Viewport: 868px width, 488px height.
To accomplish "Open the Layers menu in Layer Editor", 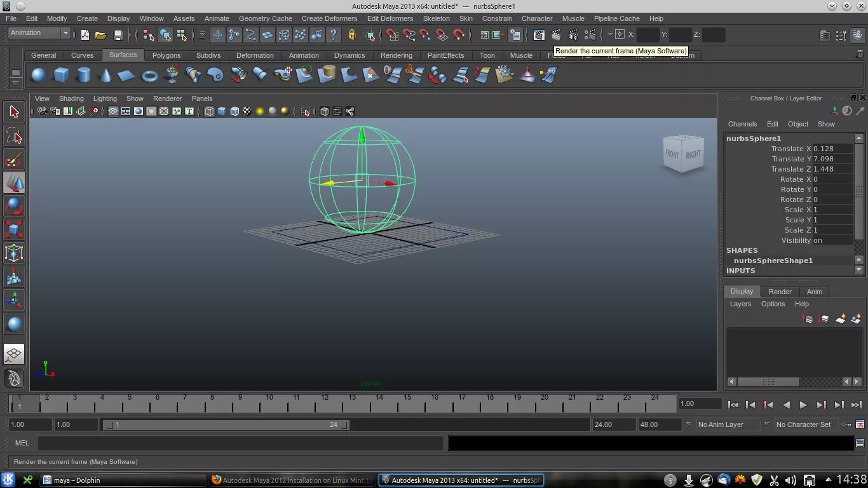I will tap(740, 304).
